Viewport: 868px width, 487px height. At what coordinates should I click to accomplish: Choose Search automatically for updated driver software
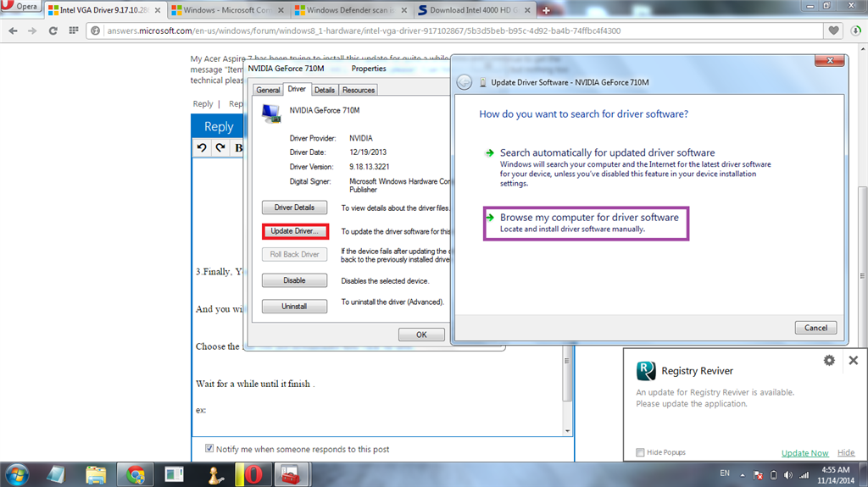[x=607, y=152]
